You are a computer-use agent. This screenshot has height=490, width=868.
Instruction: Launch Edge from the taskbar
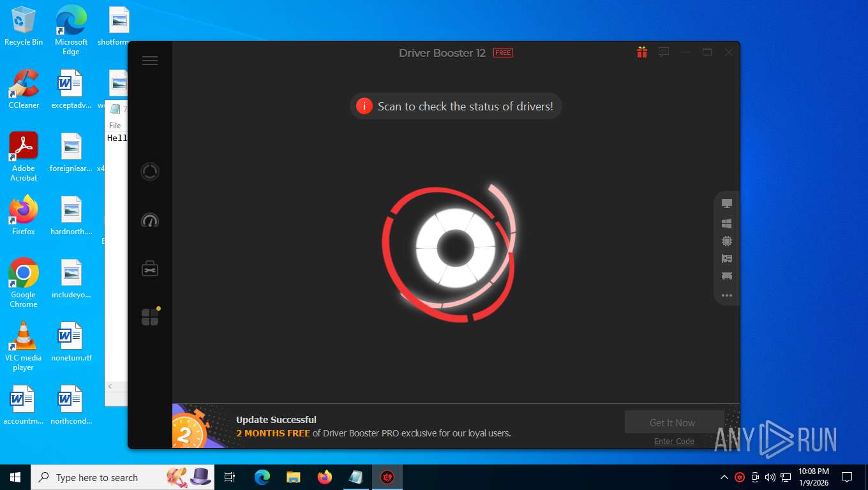[x=262, y=477]
